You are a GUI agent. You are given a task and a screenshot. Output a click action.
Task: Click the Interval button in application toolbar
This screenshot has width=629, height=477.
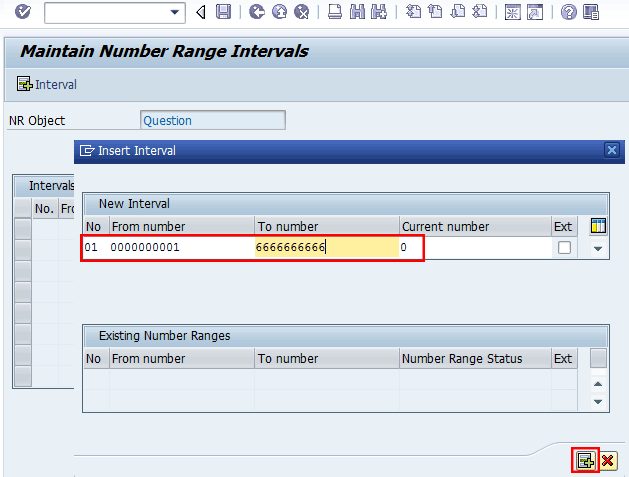47,84
